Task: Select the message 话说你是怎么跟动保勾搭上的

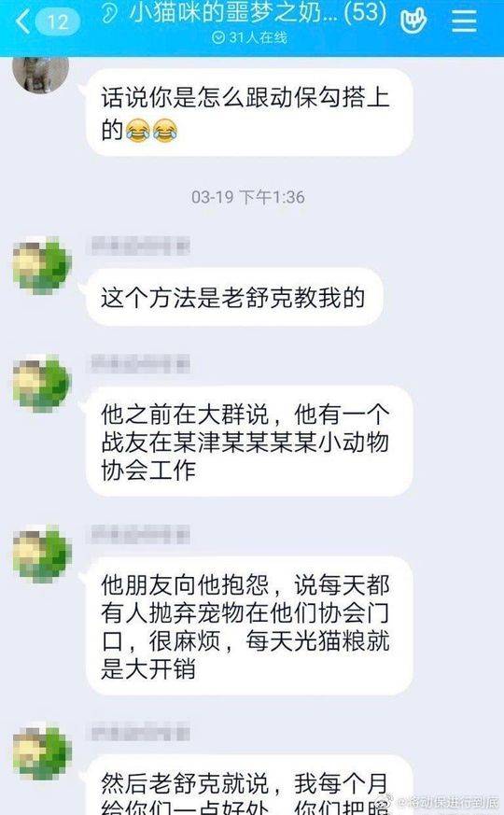Action: pos(249,112)
